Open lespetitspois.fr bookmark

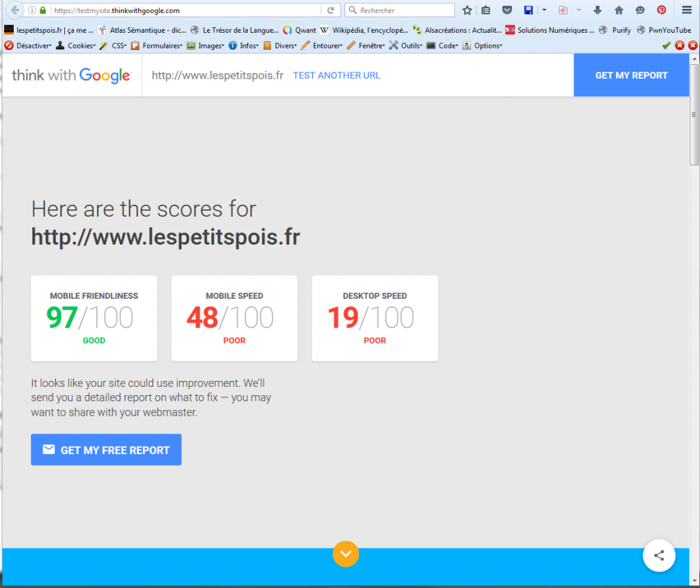(49, 30)
